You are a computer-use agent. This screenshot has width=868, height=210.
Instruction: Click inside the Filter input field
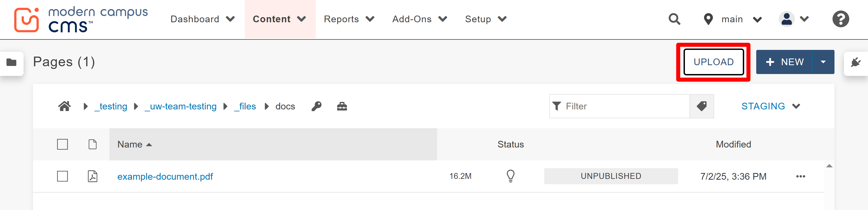(x=617, y=106)
